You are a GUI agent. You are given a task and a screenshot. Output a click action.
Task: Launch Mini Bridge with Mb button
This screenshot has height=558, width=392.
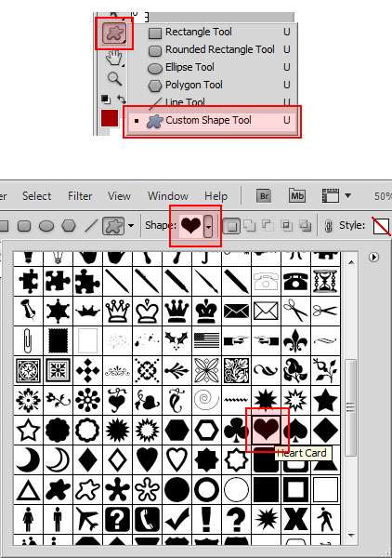296,195
